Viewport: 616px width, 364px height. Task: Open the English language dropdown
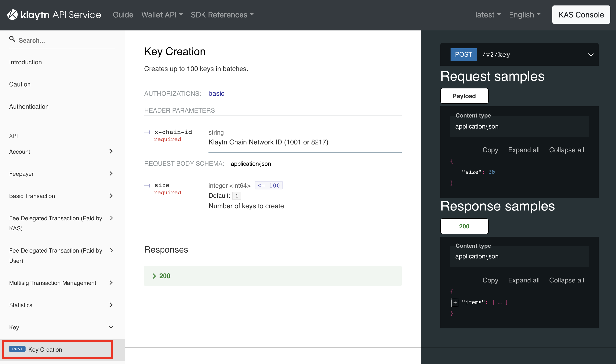click(525, 15)
